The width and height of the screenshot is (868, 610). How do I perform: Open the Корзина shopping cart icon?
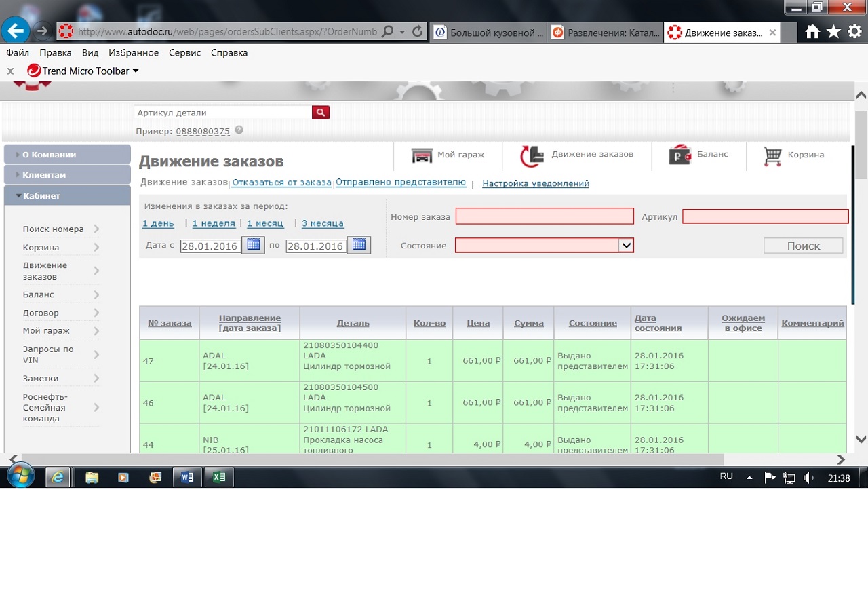click(x=772, y=155)
